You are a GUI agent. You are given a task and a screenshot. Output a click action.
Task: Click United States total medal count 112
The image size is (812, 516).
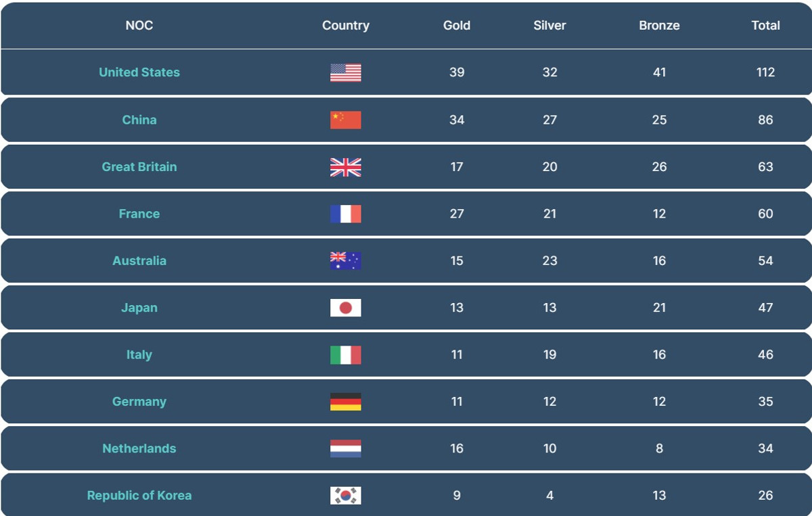click(x=765, y=72)
